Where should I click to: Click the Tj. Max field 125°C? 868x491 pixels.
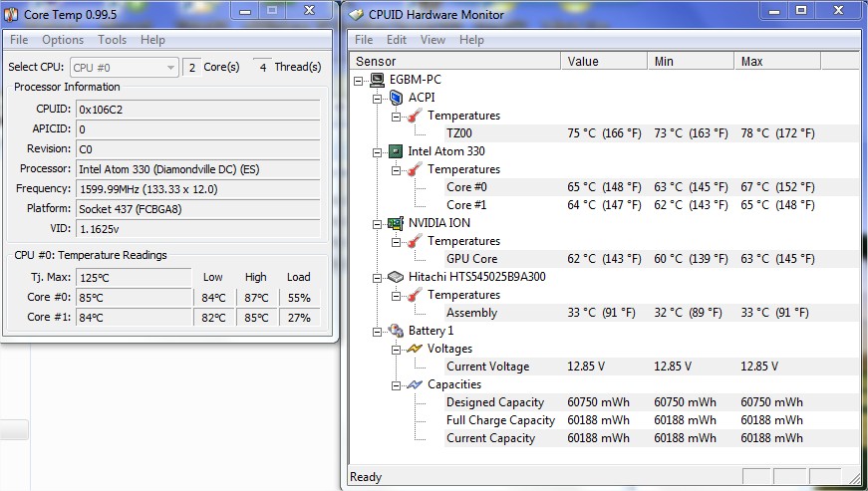pos(133,278)
